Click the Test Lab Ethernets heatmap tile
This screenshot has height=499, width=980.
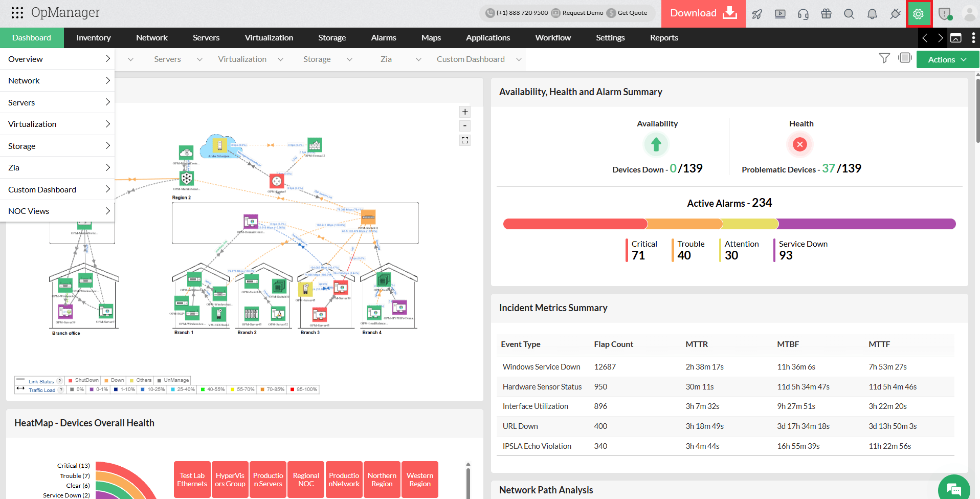click(192, 480)
